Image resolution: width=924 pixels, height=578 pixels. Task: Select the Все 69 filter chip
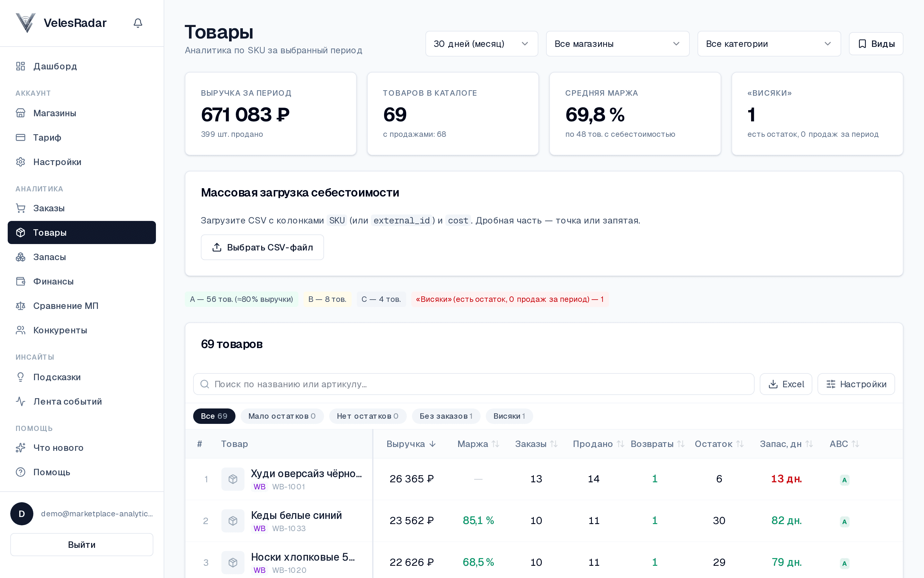click(x=214, y=416)
